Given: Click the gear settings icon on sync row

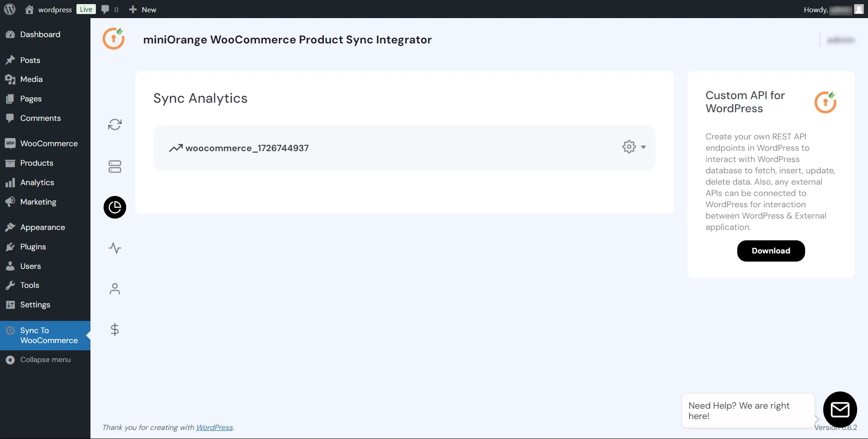Looking at the screenshot, I should coord(629,147).
